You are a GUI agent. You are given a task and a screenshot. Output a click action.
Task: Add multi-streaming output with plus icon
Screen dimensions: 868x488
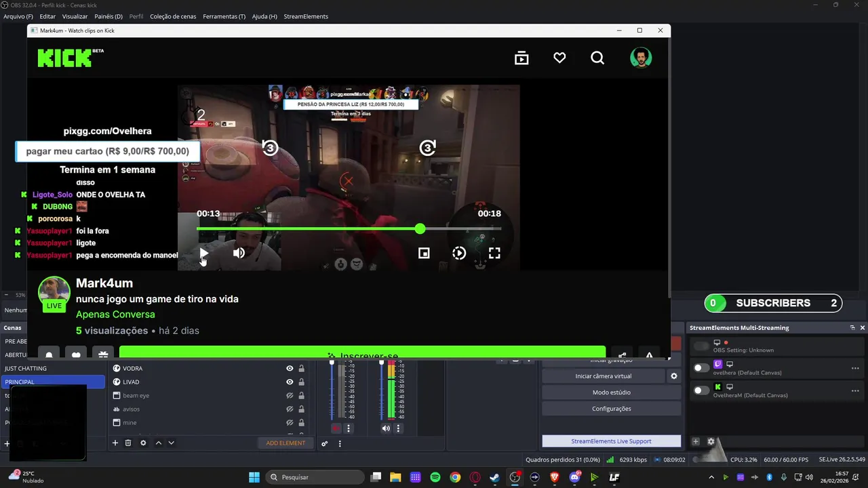pos(695,441)
